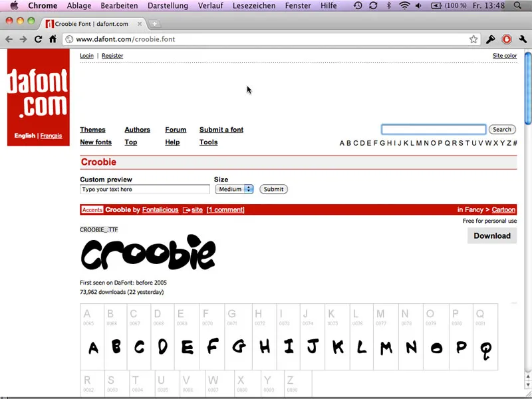Open the Hilfe menu
This screenshot has width=532, height=399.
[x=329, y=5]
